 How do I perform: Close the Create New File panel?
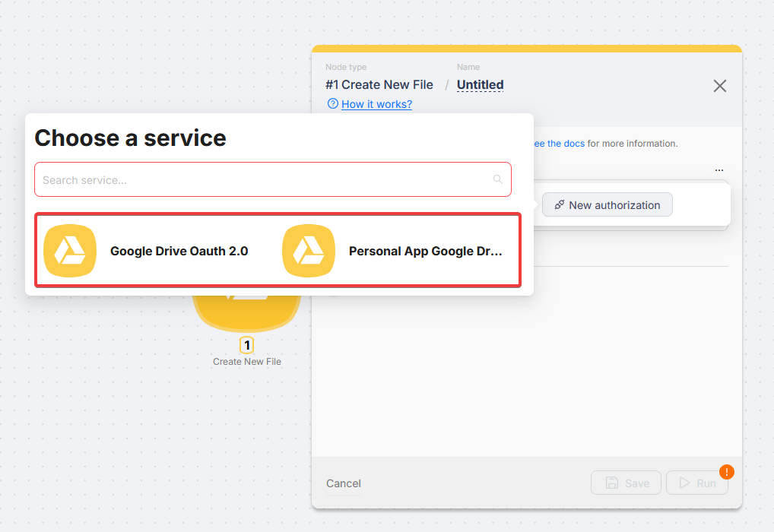point(720,86)
